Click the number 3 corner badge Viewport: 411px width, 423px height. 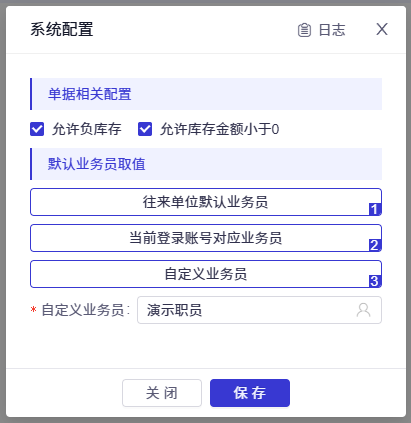point(375,281)
